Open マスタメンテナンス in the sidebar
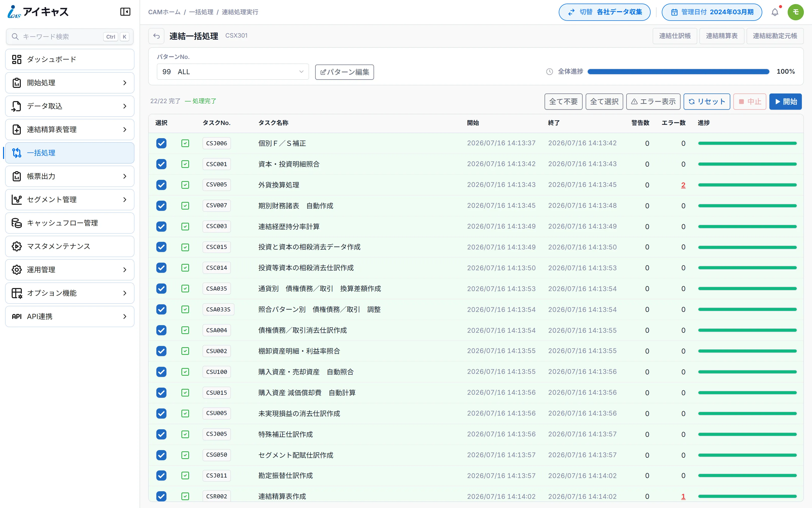Screen dimensions: 812x508 point(70,246)
